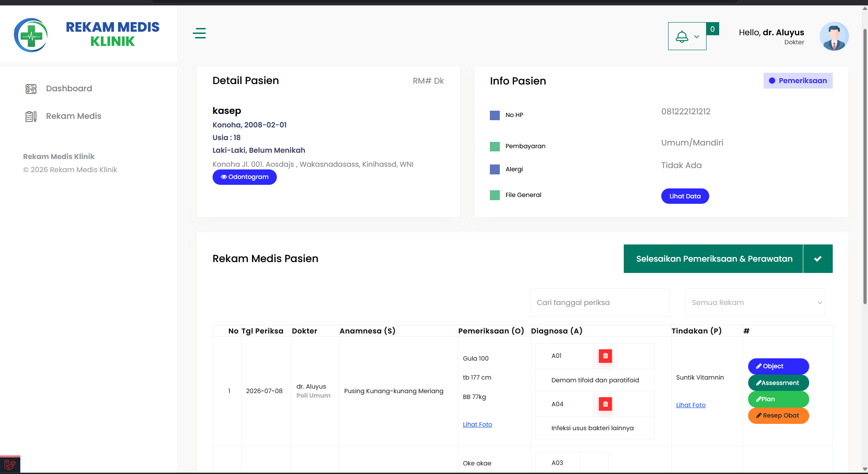The width and height of the screenshot is (868, 474).
Task: Toggle the hamburger sidebar menu icon
Action: pyautogui.click(x=199, y=33)
